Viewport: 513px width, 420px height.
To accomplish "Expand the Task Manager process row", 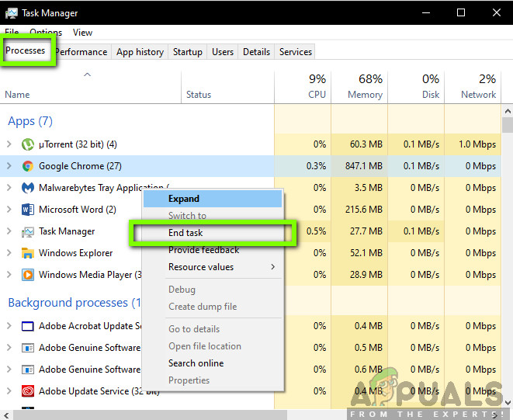I will [x=9, y=231].
